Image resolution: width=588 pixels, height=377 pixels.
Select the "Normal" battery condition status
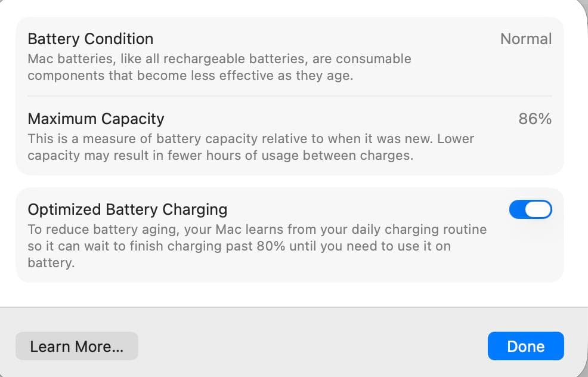pyautogui.click(x=525, y=39)
